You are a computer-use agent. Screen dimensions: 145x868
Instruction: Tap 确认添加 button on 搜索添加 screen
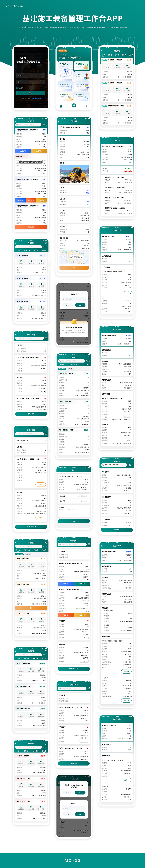117,530
